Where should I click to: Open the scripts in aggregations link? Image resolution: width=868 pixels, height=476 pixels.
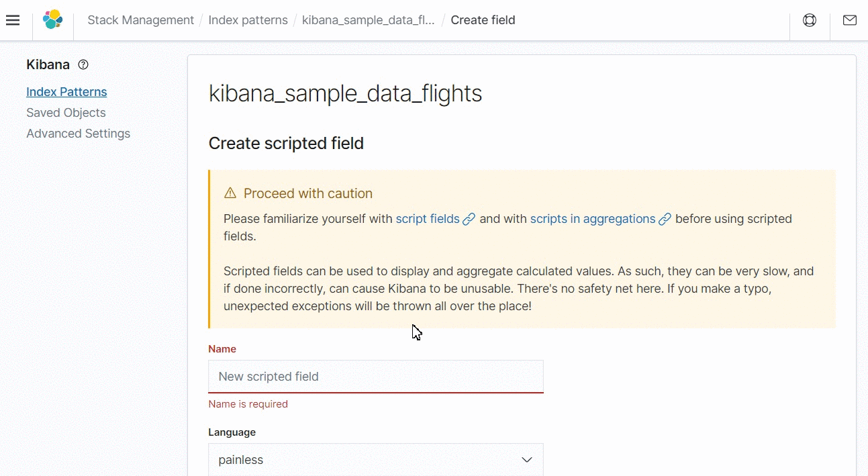(x=592, y=219)
